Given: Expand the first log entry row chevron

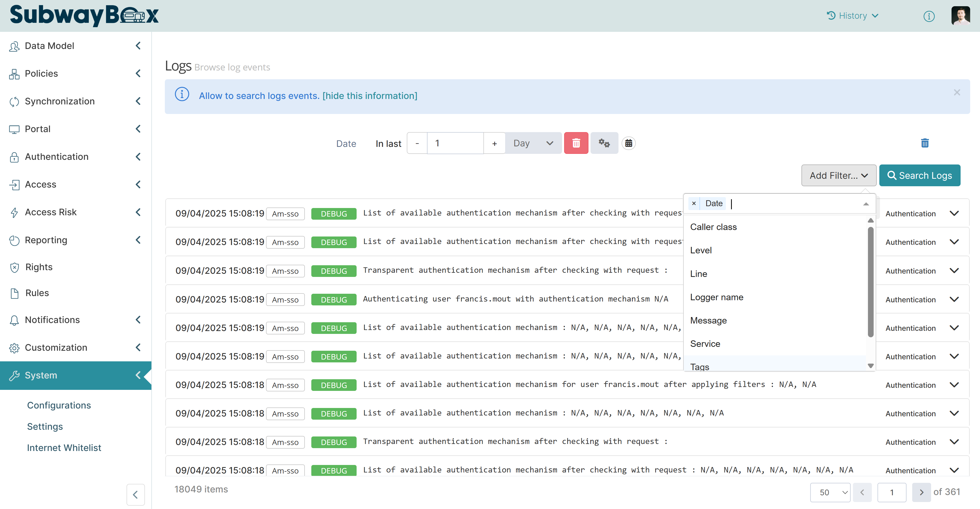Looking at the screenshot, I should click(x=954, y=213).
